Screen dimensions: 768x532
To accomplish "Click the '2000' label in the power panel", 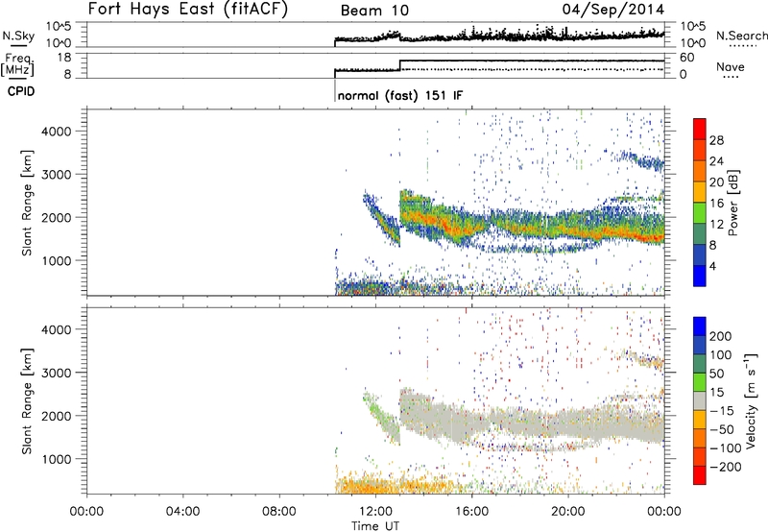I will [x=57, y=217].
